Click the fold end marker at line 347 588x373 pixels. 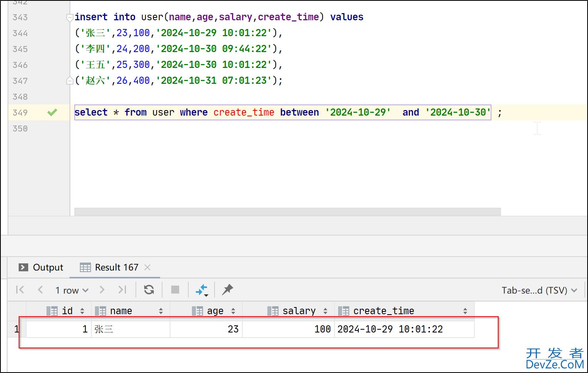click(70, 81)
